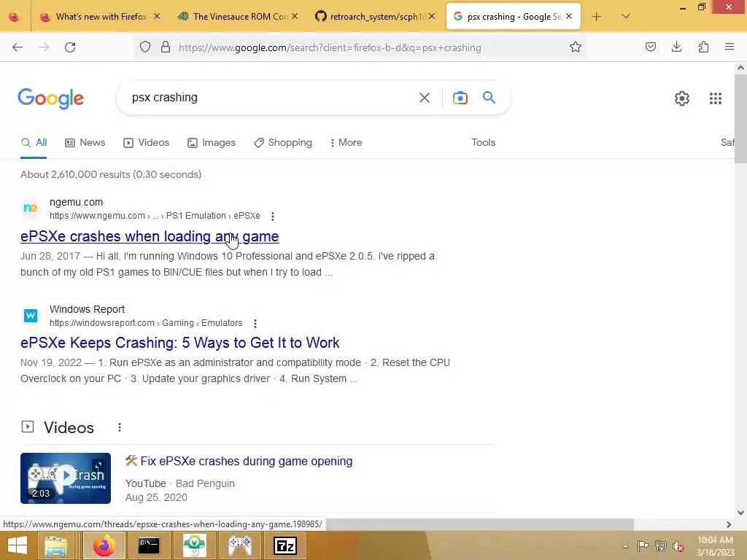This screenshot has width=747, height=560.
Task: Open more options for Videos section
Action: [x=120, y=427]
